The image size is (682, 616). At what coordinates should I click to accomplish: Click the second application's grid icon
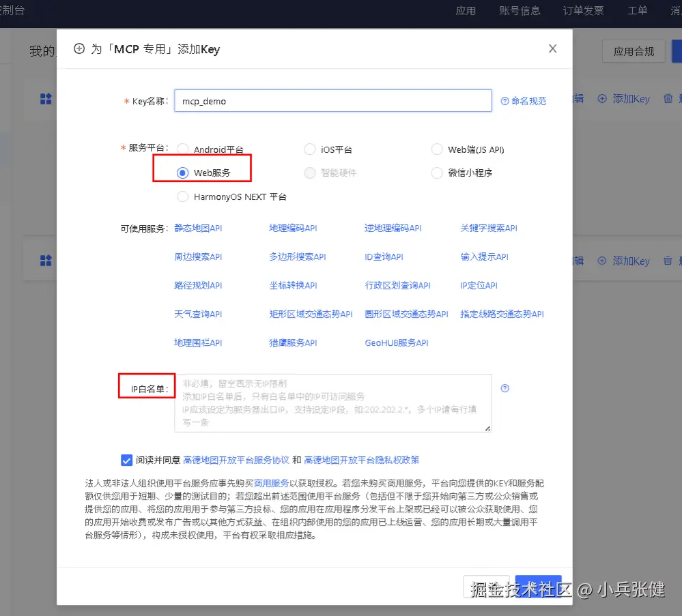[x=46, y=261]
